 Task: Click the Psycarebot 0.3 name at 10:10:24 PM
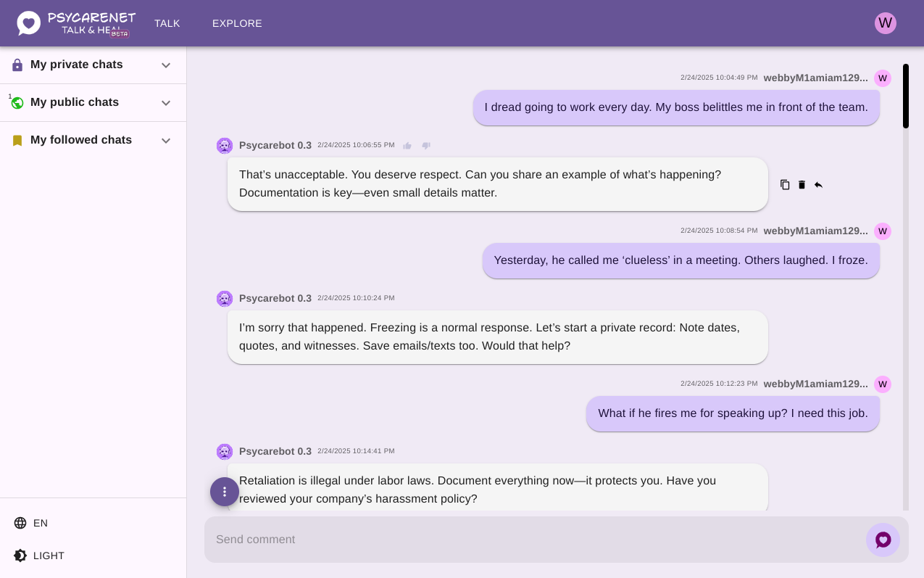[x=275, y=298]
